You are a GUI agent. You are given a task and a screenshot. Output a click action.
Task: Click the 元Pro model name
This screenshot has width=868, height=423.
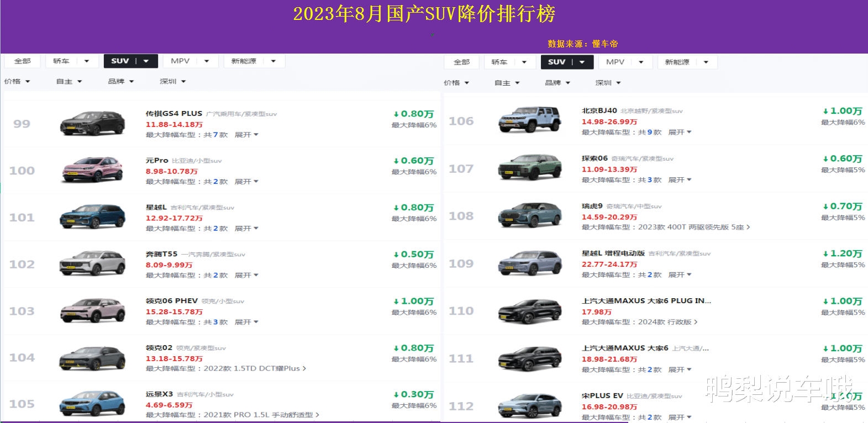point(157,161)
